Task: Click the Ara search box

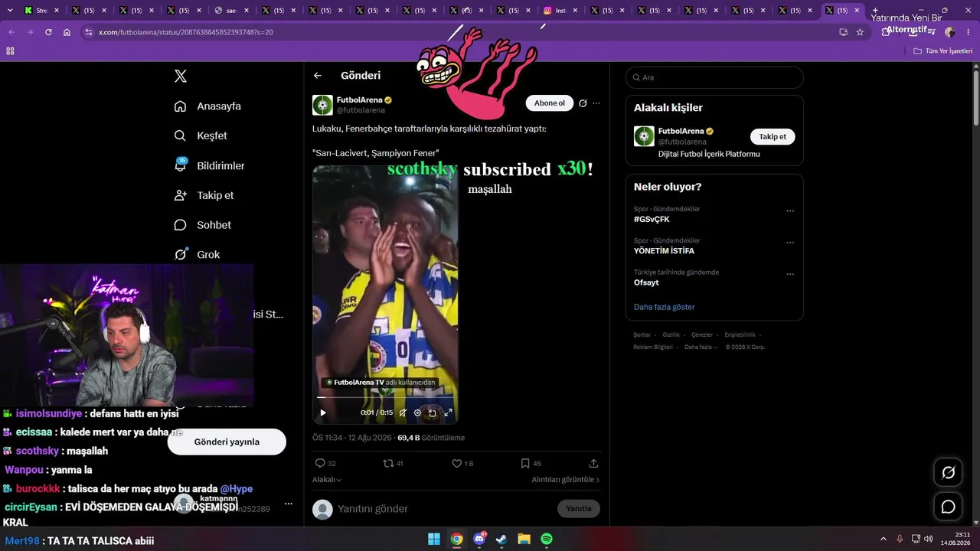Action: [x=714, y=77]
